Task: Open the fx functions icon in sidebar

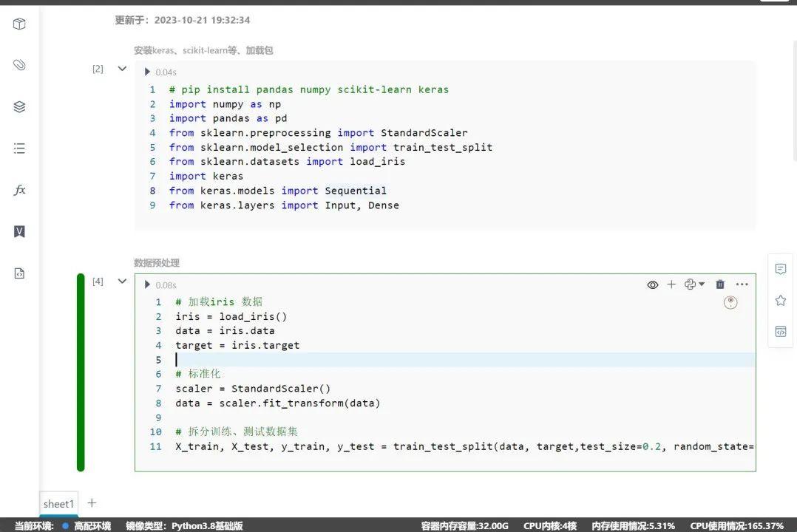Action: point(19,190)
